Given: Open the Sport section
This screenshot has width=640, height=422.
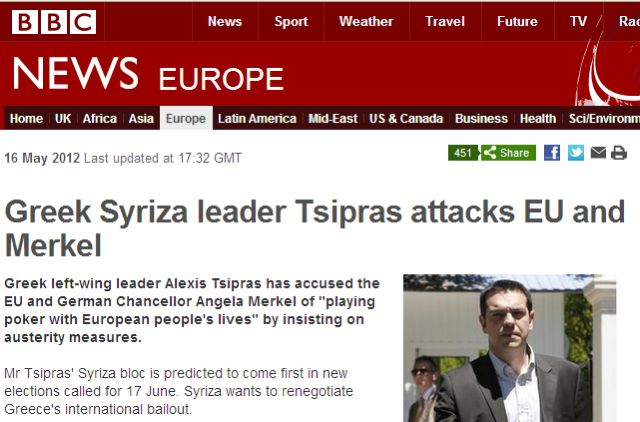Looking at the screenshot, I should tap(291, 21).
